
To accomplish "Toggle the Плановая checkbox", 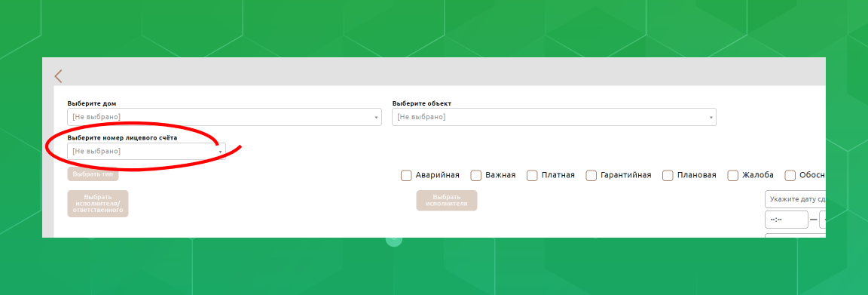I will point(668,175).
